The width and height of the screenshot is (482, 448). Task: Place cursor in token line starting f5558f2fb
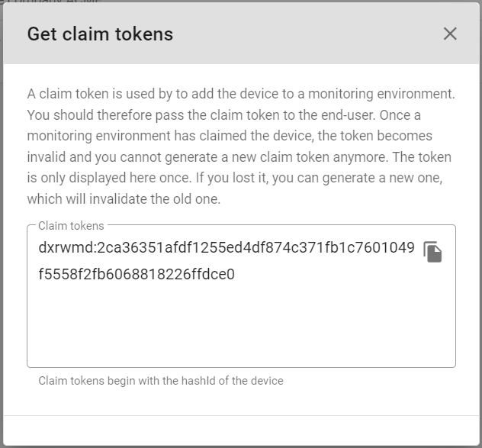pyautogui.click(x=137, y=274)
